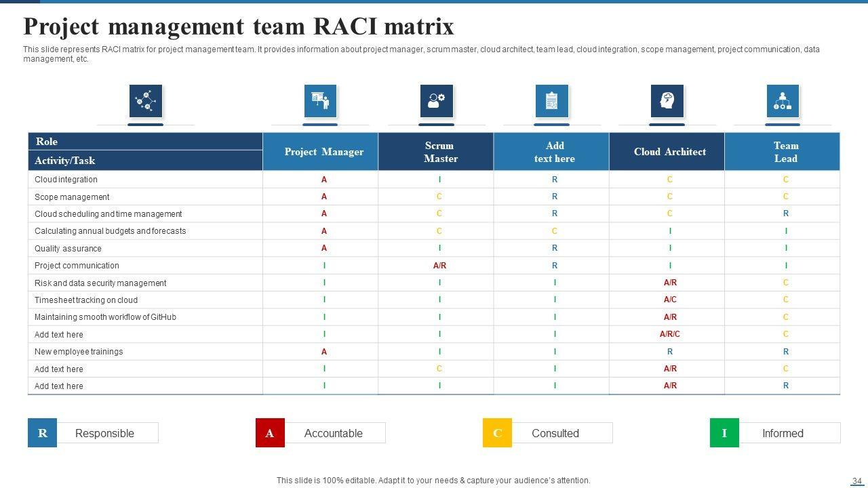Click the New employee trainings row label
Viewport: 868px width, 488px height.
[79, 352]
